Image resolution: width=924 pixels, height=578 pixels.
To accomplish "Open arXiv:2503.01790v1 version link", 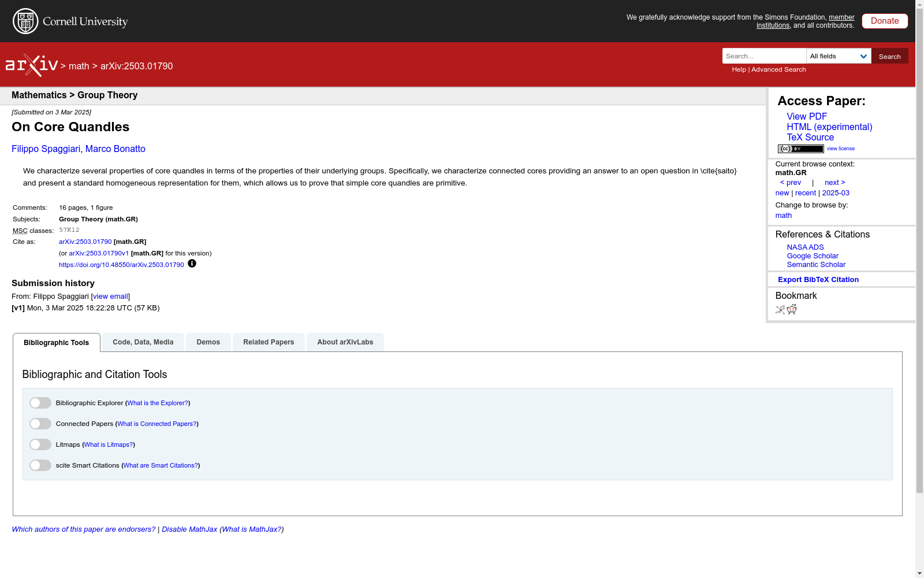I will pyautogui.click(x=99, y=253).
